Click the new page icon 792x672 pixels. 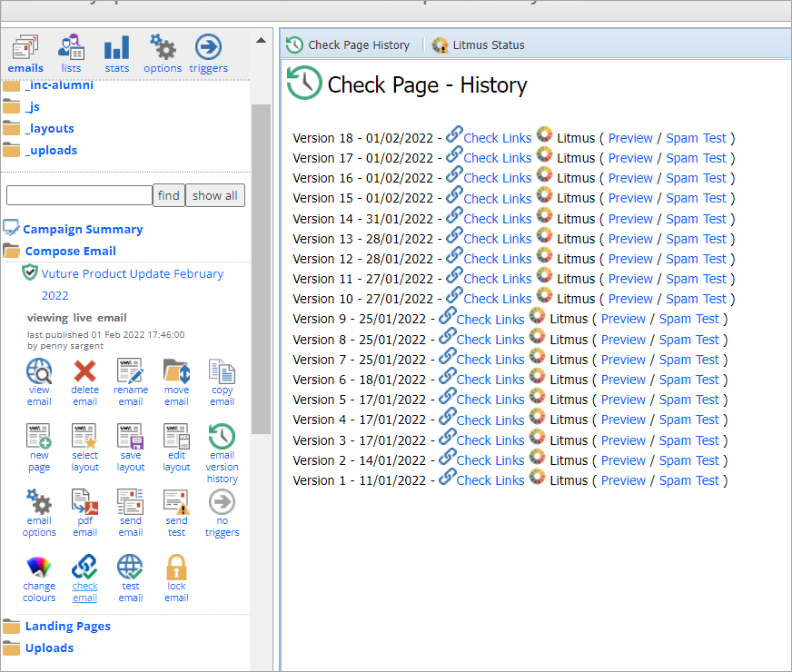pos(39,436)
